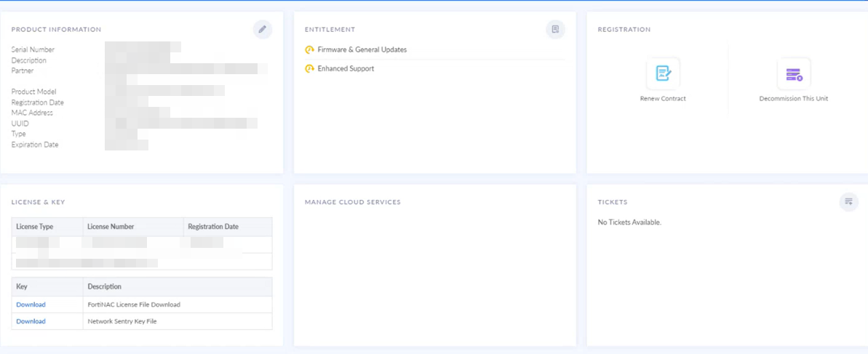Select the Enhanced Support entitlement text
Image resolution: width=868 pixels, height=354 pixels.
346,69
